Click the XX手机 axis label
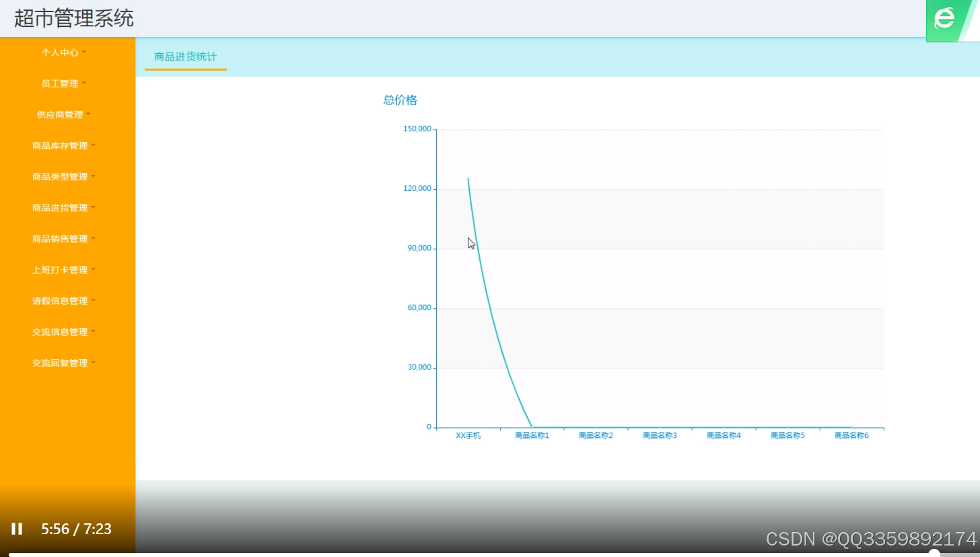The width and height of the screenshot is (980, 557). pos(468,435)
